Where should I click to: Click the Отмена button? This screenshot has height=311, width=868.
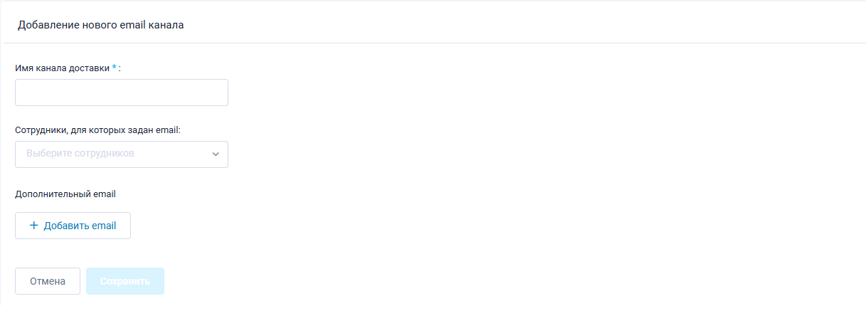pyautogui.click(x=48, y=281)
